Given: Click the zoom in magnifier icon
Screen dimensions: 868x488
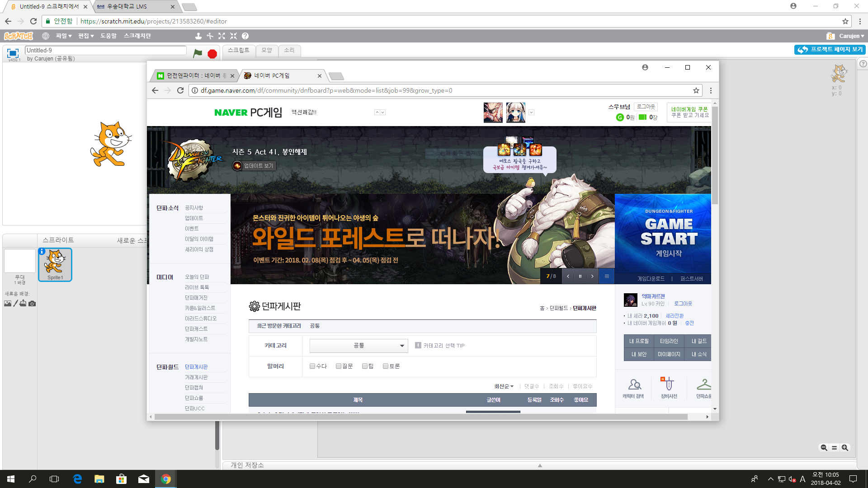Looking at the screenshot, I should [844, 447].
